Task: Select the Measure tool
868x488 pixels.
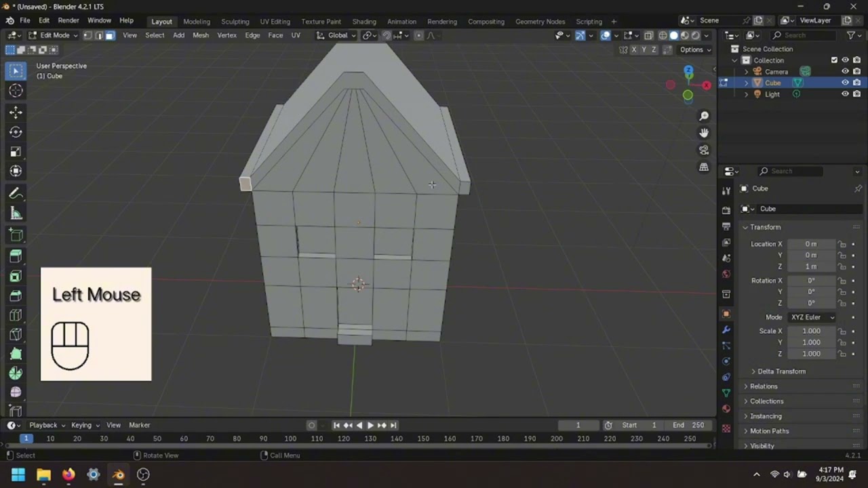Action: coord(16,214)
